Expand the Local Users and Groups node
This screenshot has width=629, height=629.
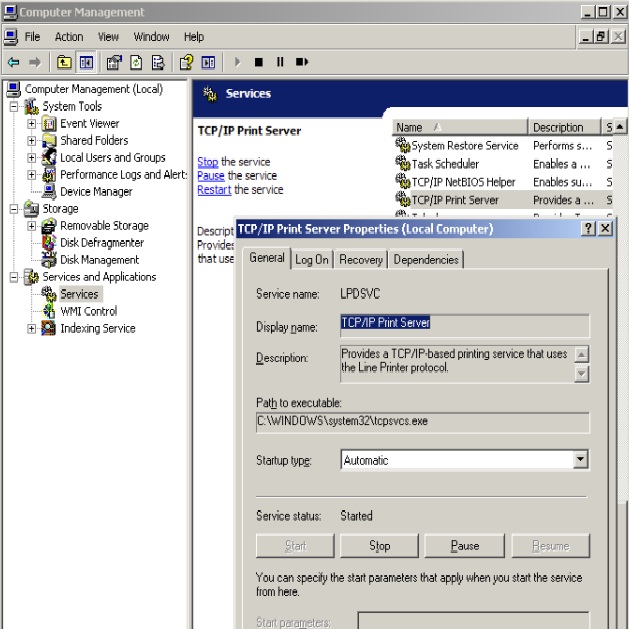[31, 158]
